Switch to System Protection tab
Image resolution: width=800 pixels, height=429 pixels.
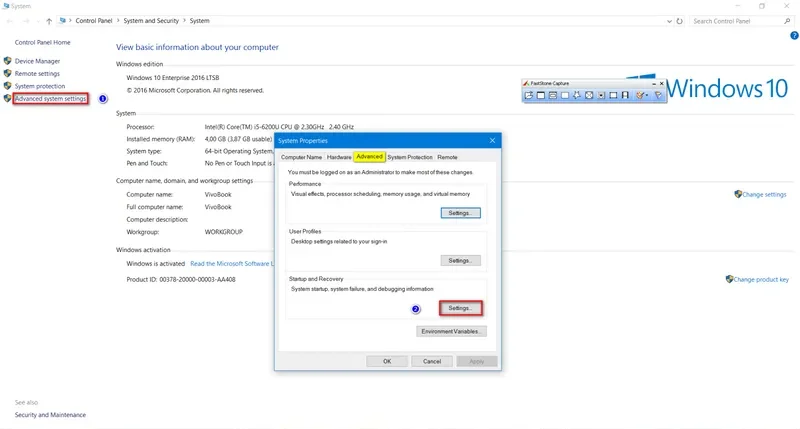click(410, 157)
